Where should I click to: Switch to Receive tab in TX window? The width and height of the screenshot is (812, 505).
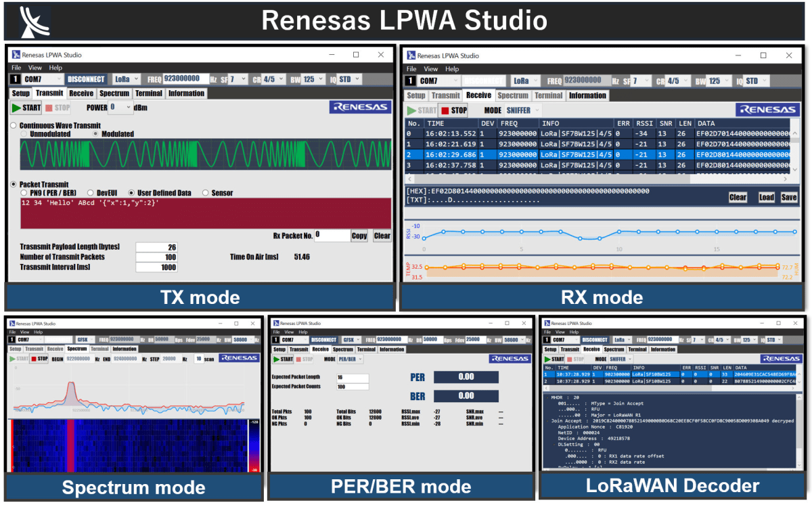coord(81,93)
